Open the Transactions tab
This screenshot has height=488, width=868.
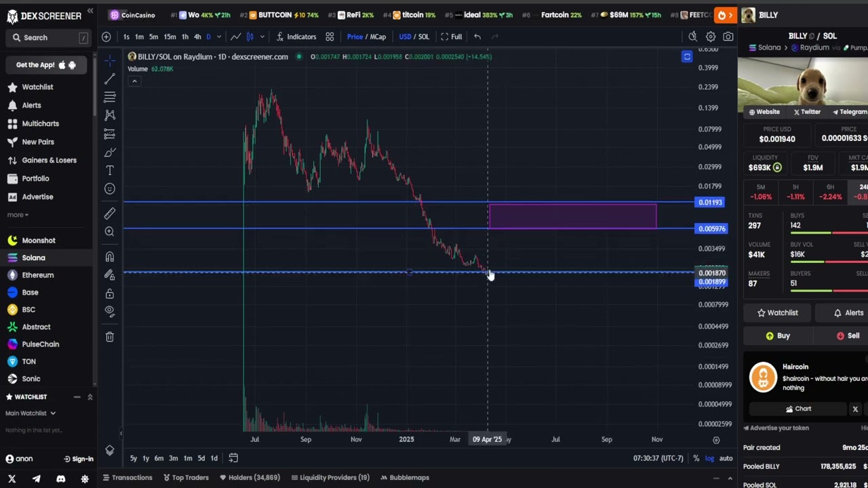coord(127,478)
